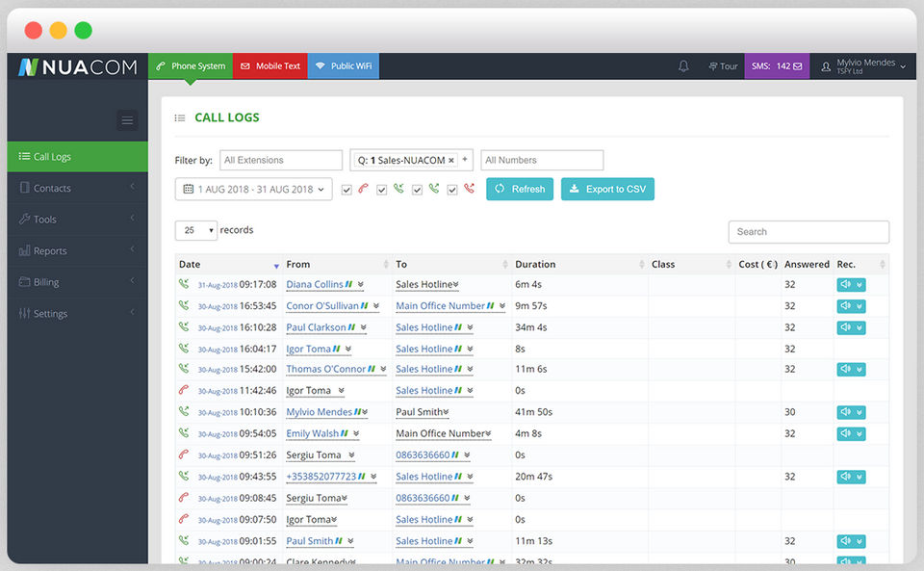Expand the Contacts sidebar section
Image resolution: width=924 pixels, height=571 pixels.
[x=77, y=188]
